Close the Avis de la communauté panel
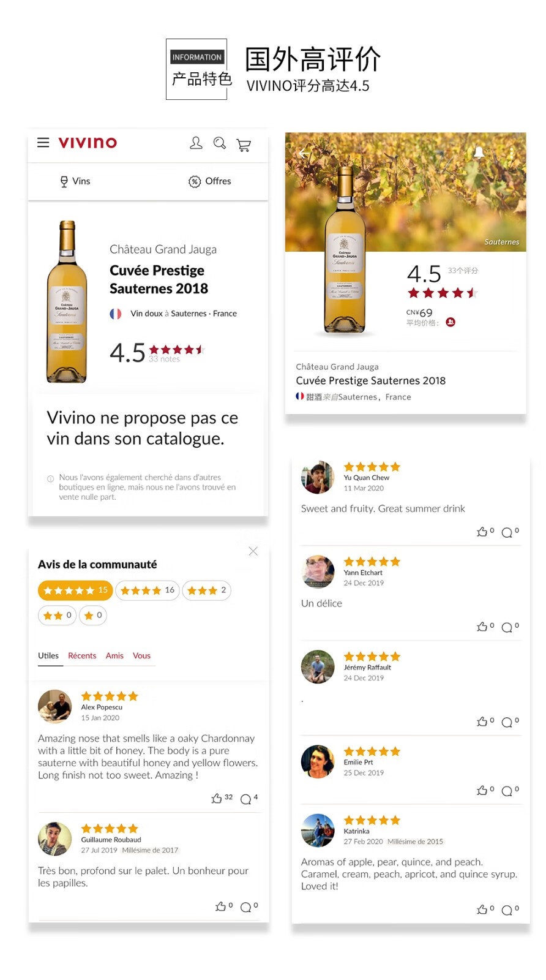This screenshot has height=980, width=546. (x=253, y=551)
